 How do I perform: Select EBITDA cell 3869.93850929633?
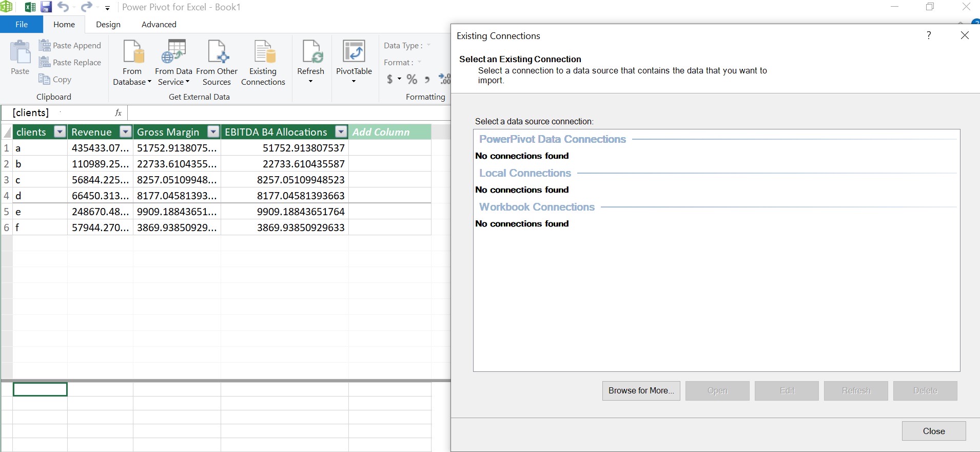pyautogui.click(x=285, y=228)
